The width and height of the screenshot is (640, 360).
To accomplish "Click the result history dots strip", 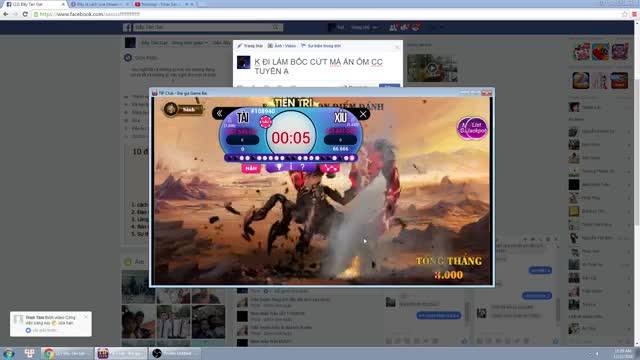I will (291, 158).
